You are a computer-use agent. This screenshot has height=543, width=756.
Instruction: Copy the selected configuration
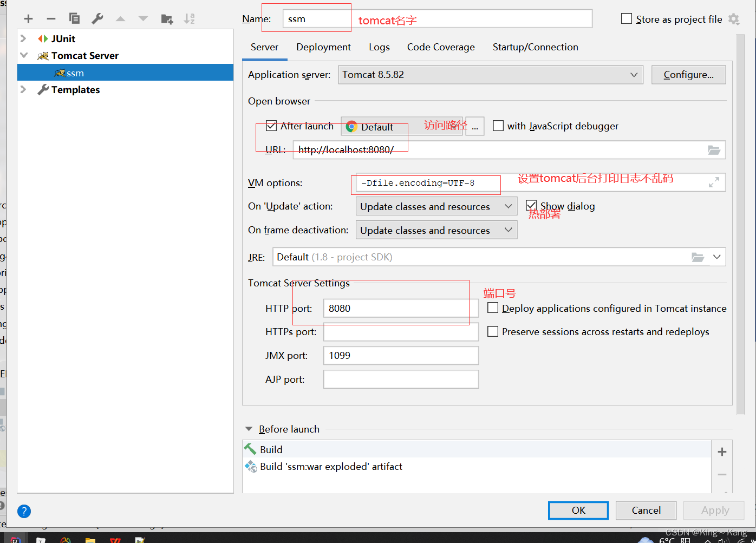(x=74, y=19)
